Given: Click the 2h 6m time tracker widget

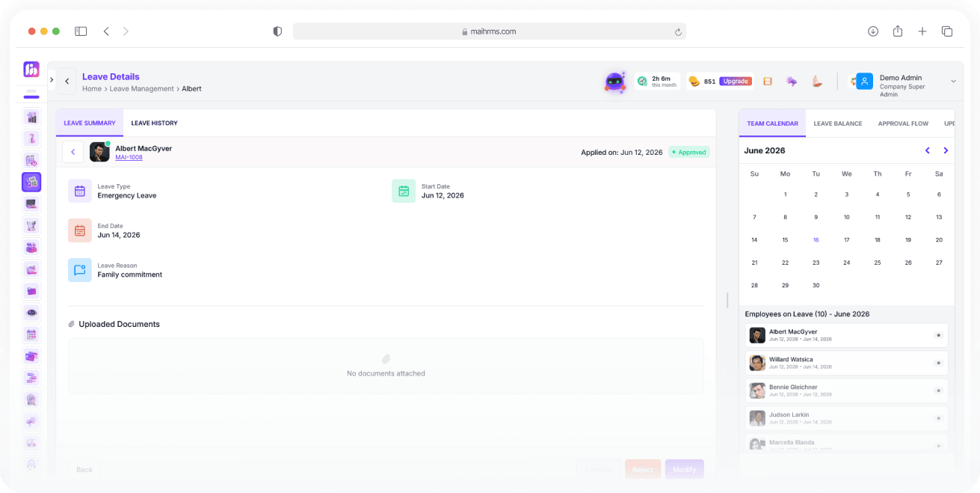Looking at the screenshot, I should (x=657, y=82).
